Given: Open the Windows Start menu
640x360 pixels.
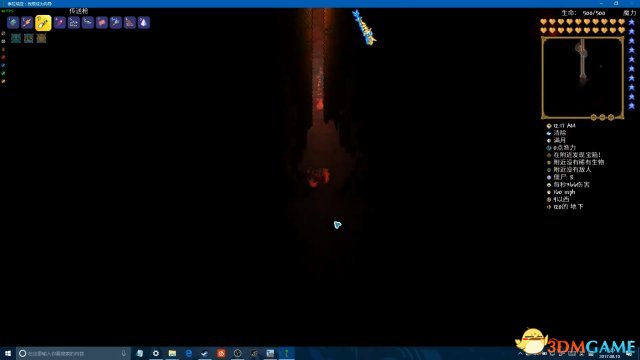Looking at the screenshot, I should pyautogui.click(x=8, y=353).
